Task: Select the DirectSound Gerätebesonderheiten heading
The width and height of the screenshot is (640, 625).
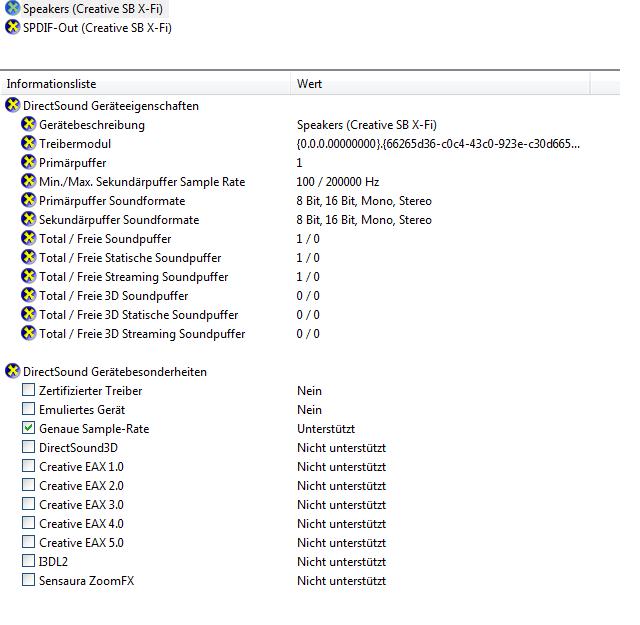Action: [115, 372]
